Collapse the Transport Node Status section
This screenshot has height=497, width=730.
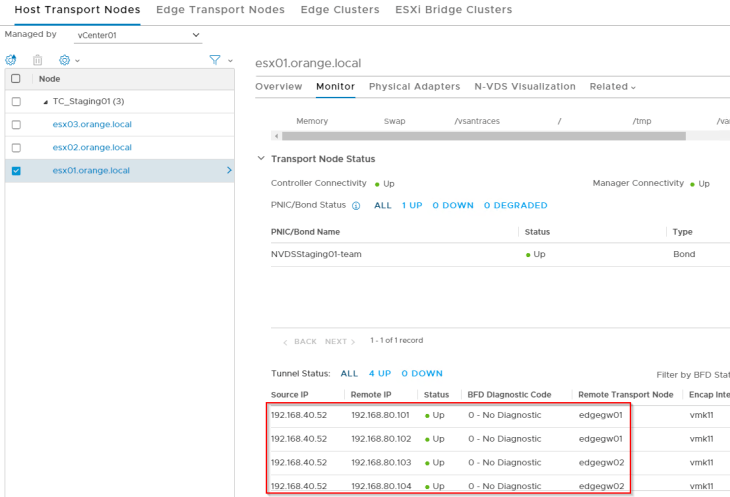[261, 159]
